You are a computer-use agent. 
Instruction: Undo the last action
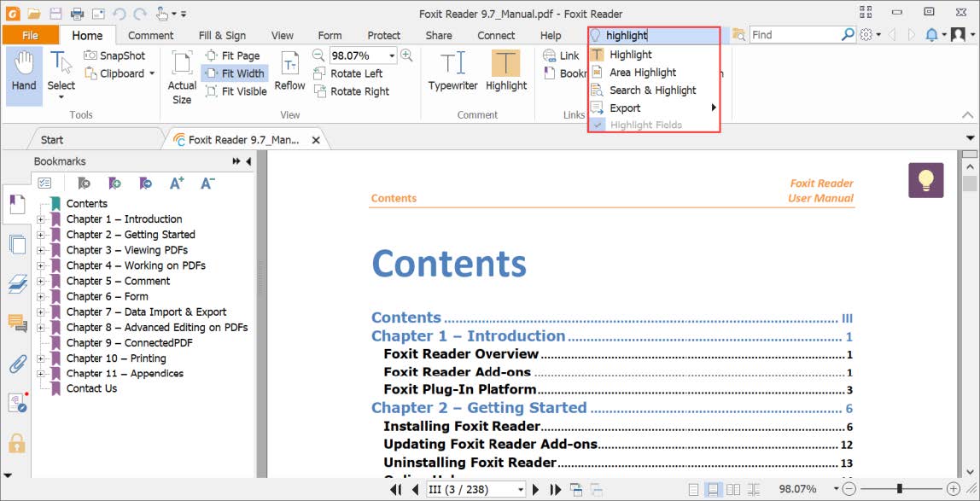120,13
